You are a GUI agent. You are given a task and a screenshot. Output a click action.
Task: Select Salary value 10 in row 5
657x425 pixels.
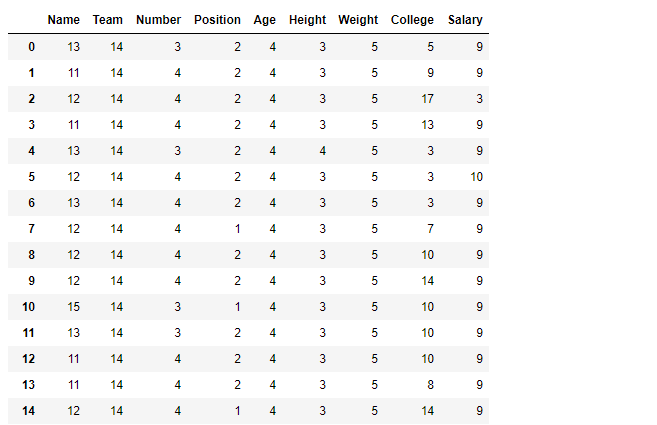476,176
